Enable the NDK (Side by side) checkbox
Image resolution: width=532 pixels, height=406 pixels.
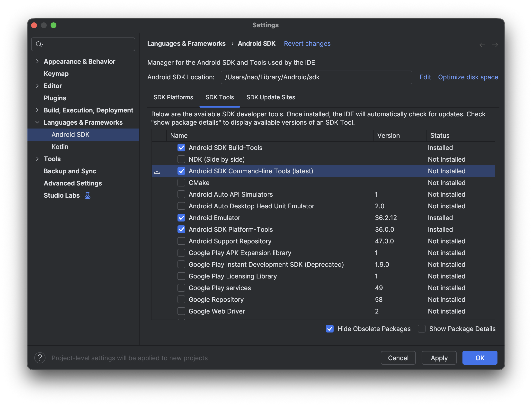click(181, 159)
